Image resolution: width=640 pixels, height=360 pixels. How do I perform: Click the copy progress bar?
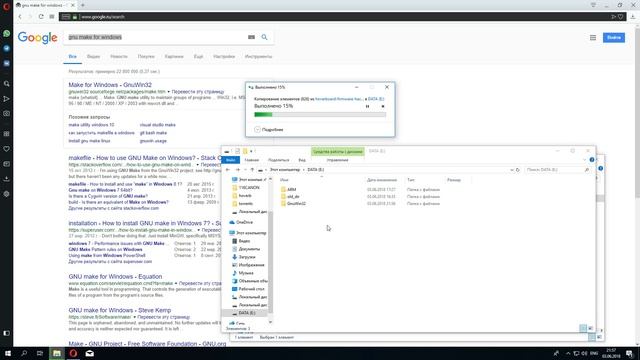pos(320,115)
